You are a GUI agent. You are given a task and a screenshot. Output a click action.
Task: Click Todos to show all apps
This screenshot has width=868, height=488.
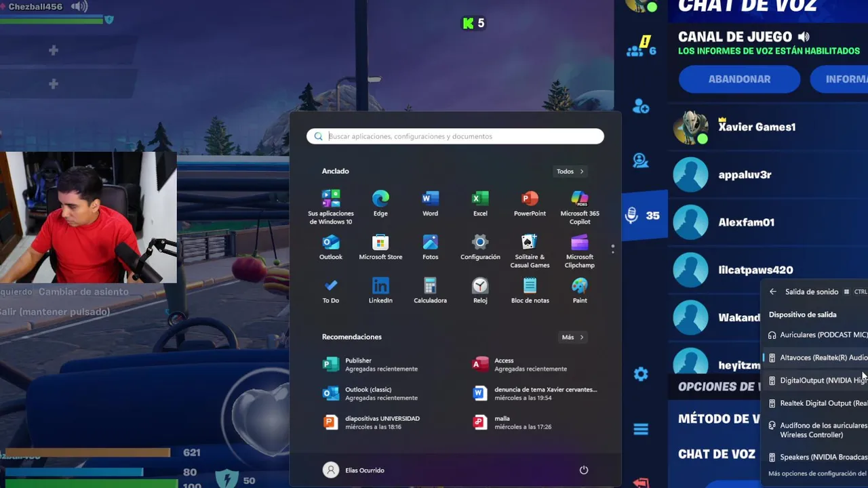pos(570,171)
